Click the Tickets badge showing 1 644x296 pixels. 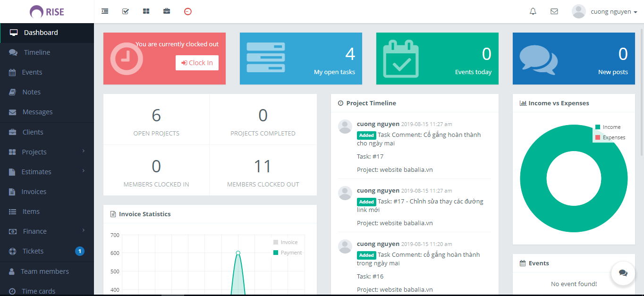80,251
